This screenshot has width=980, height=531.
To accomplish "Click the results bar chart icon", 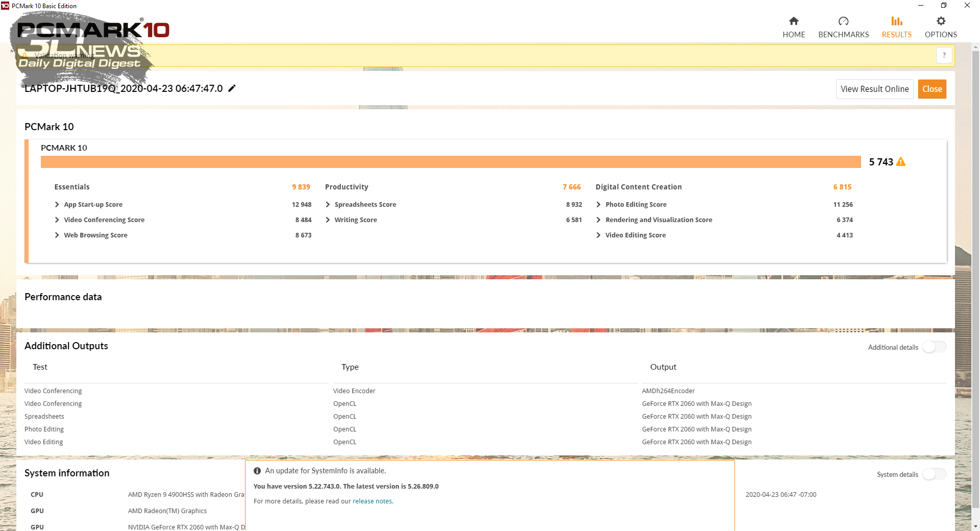I will pos(897,21).
